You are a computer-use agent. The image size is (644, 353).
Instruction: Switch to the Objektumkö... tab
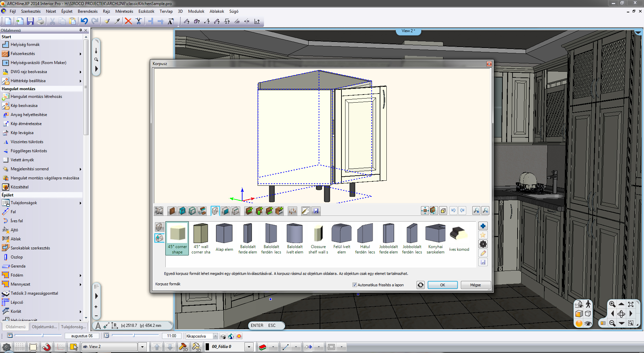click(44, 327)
